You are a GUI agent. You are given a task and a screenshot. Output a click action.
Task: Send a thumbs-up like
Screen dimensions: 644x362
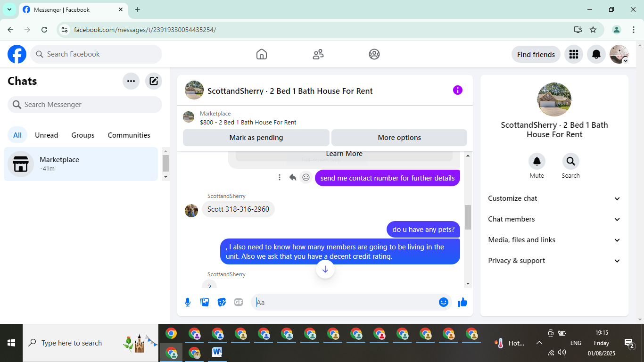point(462,302)
